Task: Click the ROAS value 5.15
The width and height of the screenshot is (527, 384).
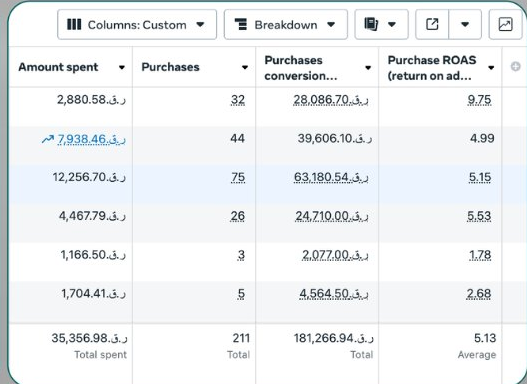Action: pos(480,177)
